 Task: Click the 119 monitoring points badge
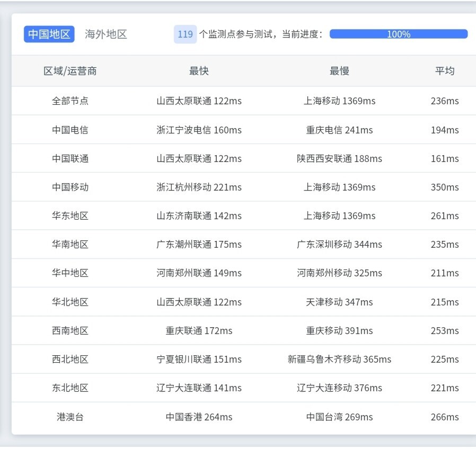185,34
